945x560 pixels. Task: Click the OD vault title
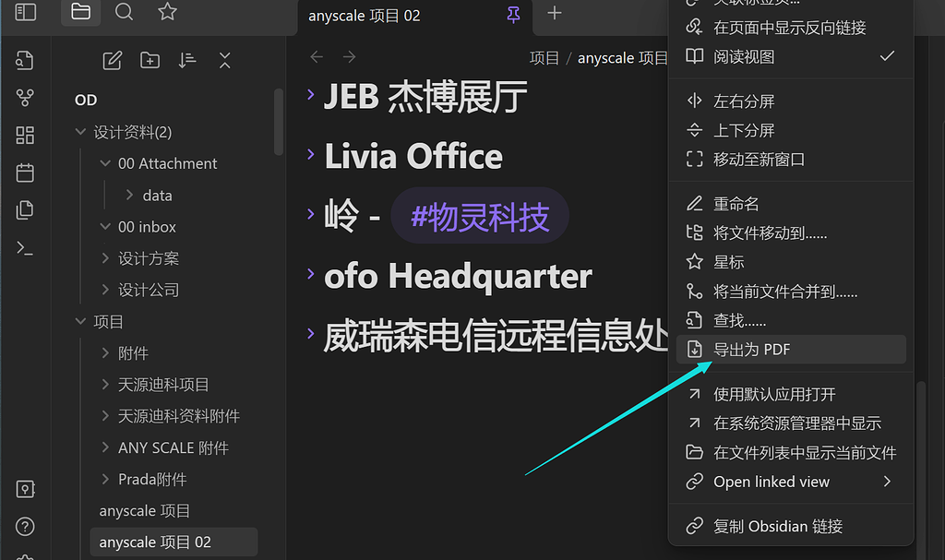tap(86, 100)
